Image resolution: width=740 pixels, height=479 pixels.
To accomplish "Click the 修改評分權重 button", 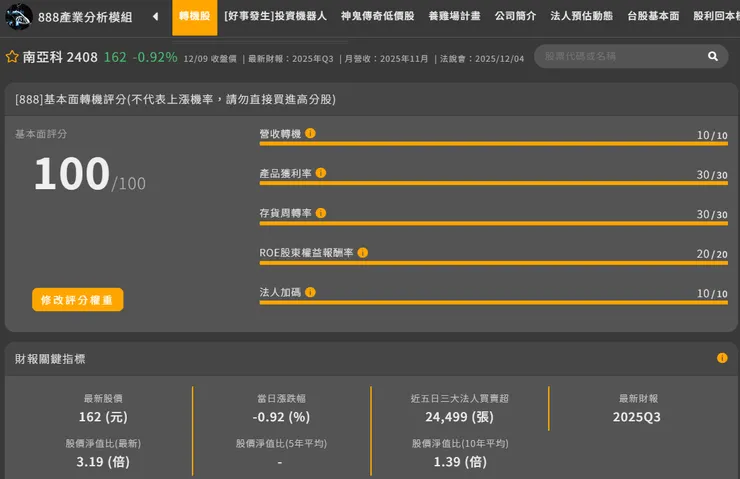I will [x=78, y=300].
